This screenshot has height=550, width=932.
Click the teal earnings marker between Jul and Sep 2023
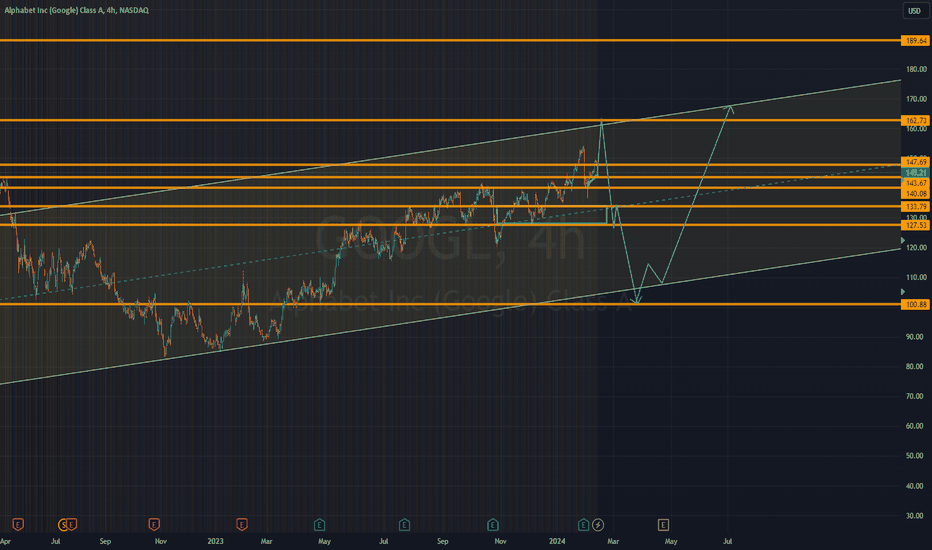[x=404, y=524]
